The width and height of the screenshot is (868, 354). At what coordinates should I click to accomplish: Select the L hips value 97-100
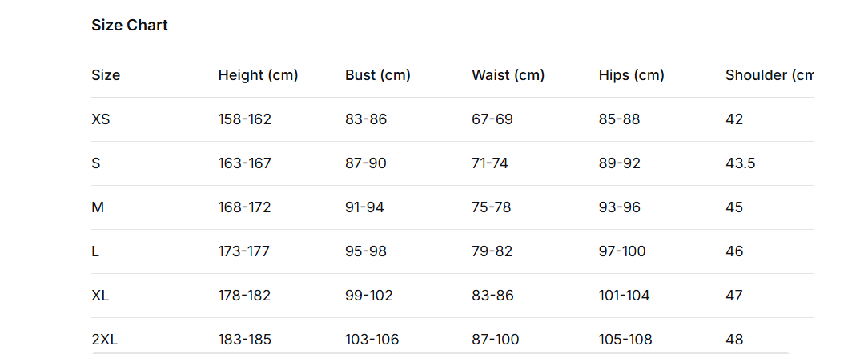pos(621,252)
